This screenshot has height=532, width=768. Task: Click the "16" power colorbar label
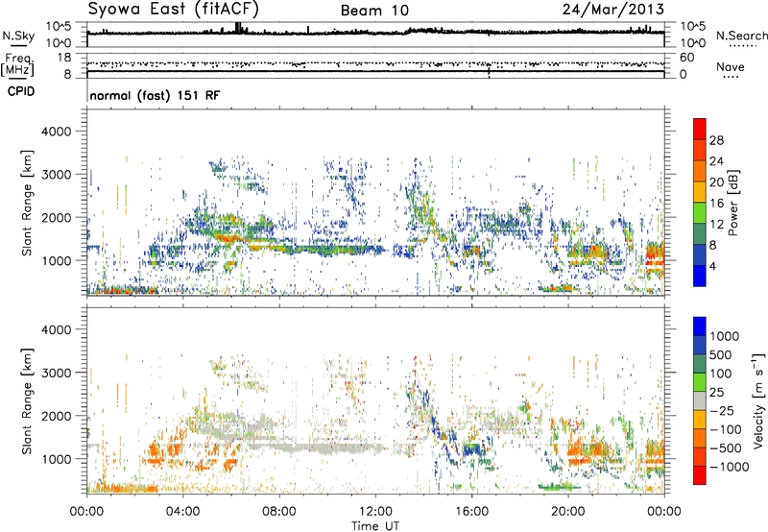pos(716,204)
